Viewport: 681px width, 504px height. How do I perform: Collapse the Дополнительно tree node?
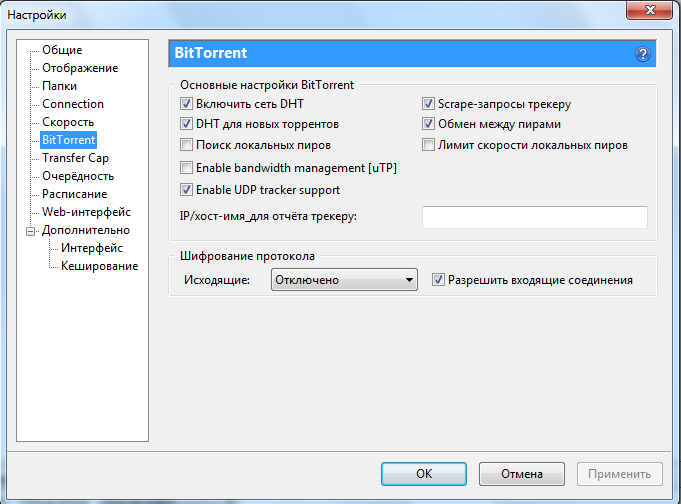point(32,231)
